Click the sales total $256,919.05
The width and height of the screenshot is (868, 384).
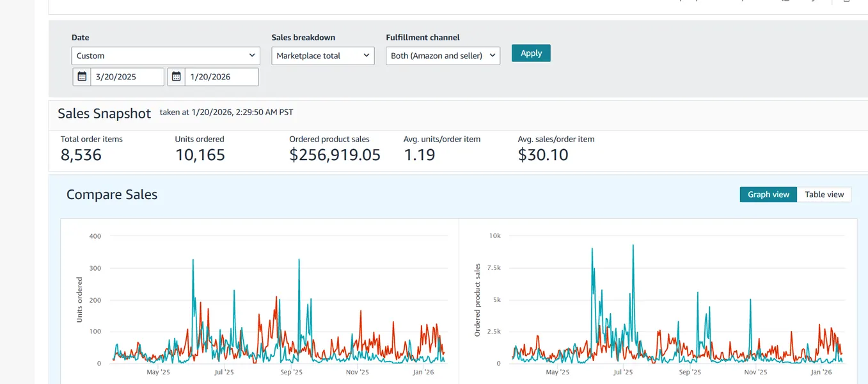tap(335, 155)
